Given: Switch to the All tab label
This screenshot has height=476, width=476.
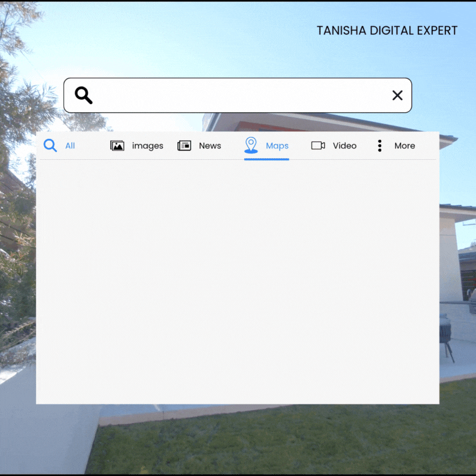Looking at the screenshot, I should [70, 146].
